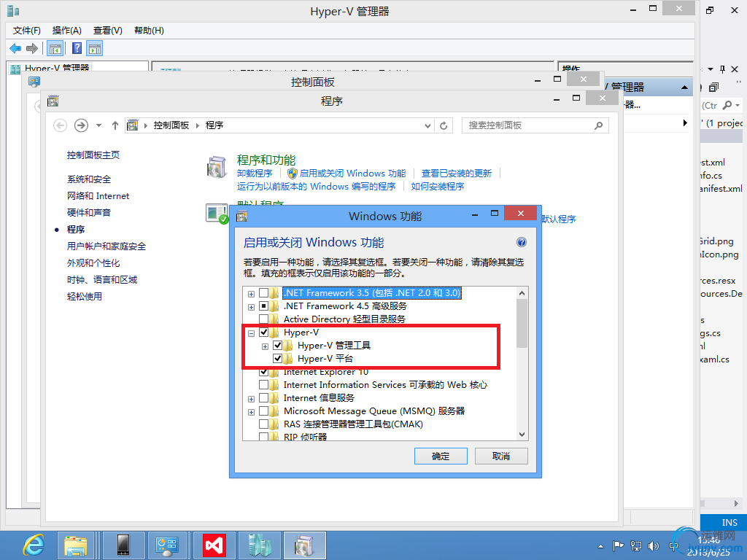Toggle .NET Framework 4.5 高级服务 checkbox

point(263,306)
